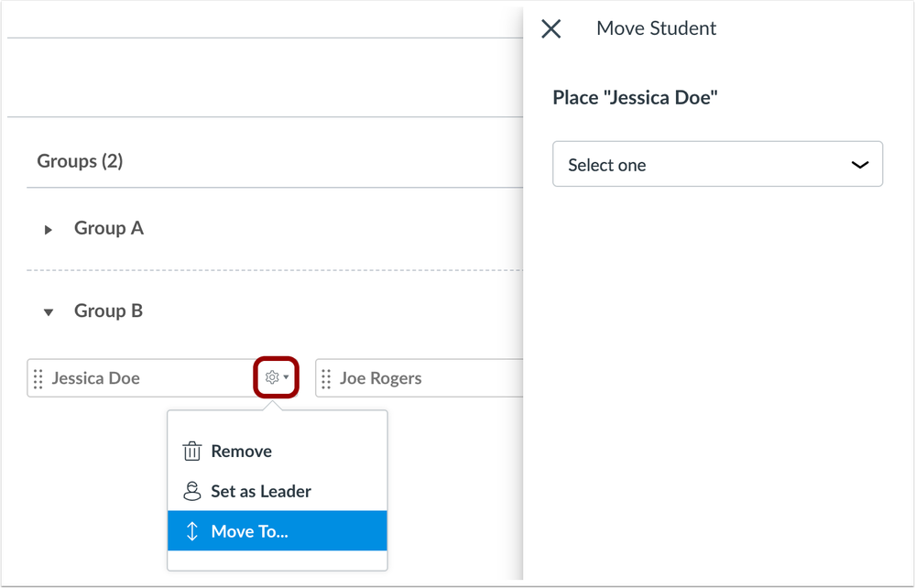Screen dimensions: 915x588
Task: Click the caret next to the gear icon
Action: click(x=286, y=377)
